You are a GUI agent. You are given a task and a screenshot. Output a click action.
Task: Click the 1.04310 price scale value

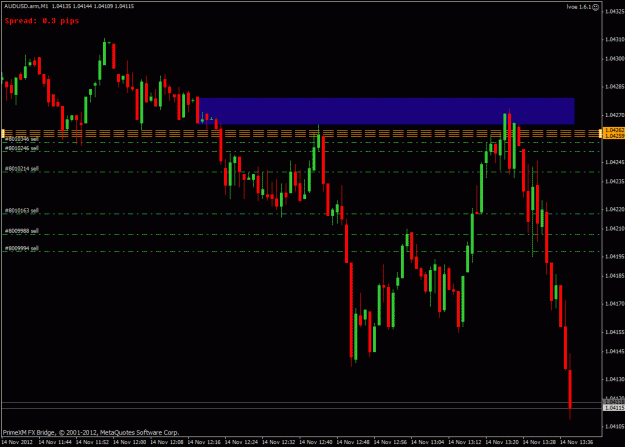(614, 39)
